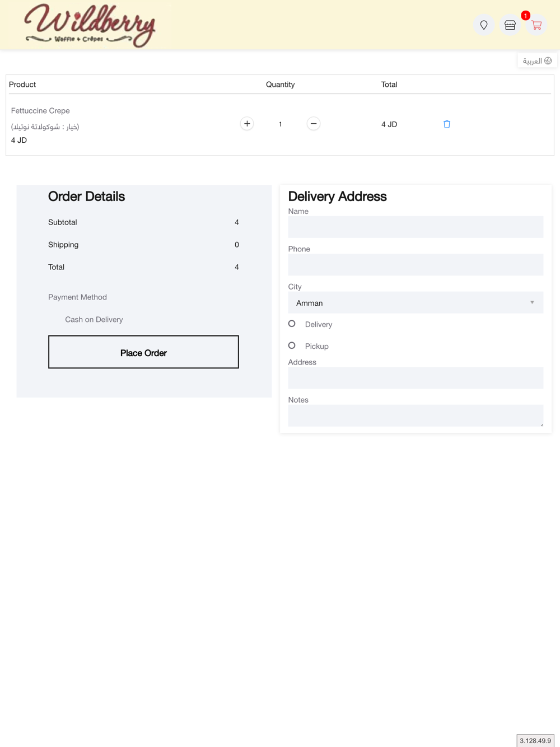Image resolution: width=560 pixels, height=747 pixels.
Task: Click the City dropdown arrow
Action: click(x=532, y=303)
